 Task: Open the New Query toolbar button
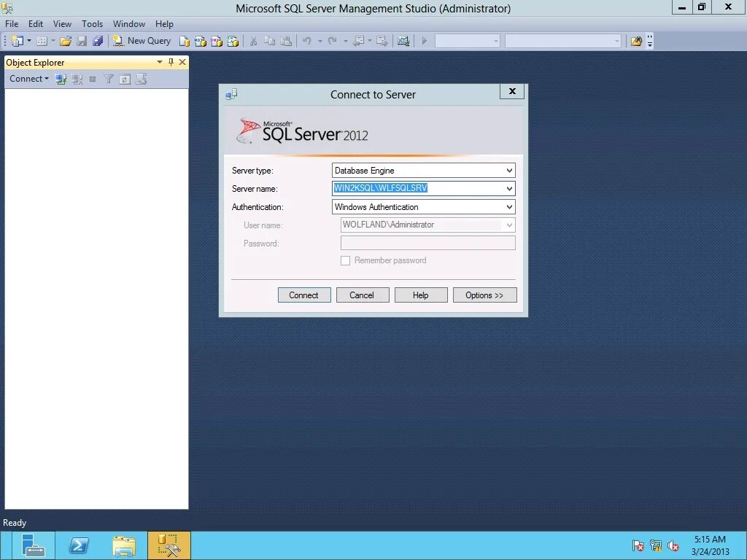coord(142,41)
